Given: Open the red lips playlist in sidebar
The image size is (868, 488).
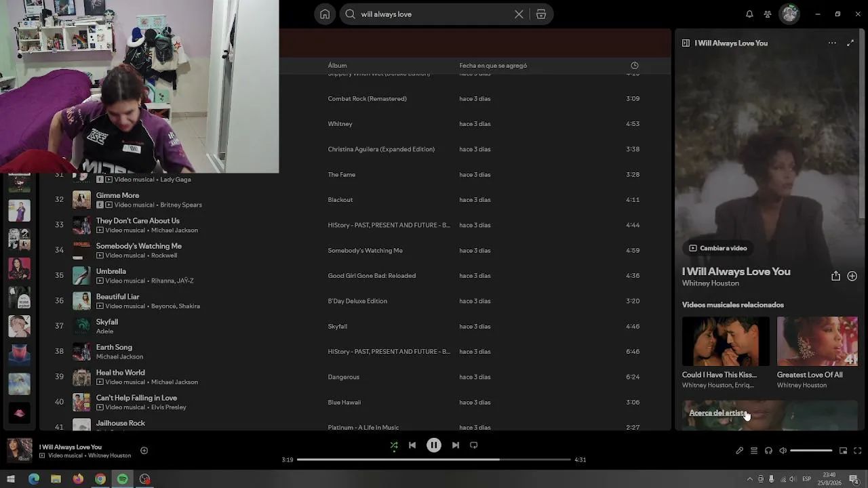Looking at the screenshot, I should (19, 413).
